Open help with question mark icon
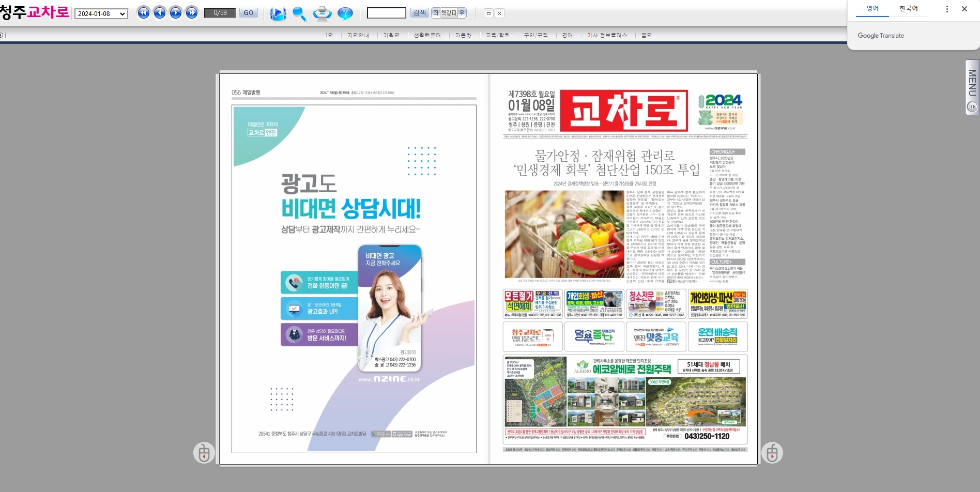The image size is (980, 492). 345,13
